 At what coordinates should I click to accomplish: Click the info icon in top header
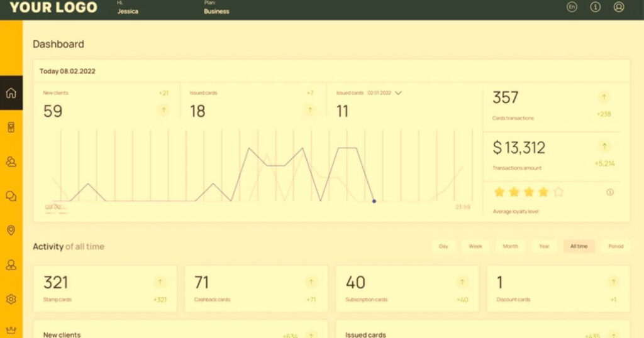595,7
